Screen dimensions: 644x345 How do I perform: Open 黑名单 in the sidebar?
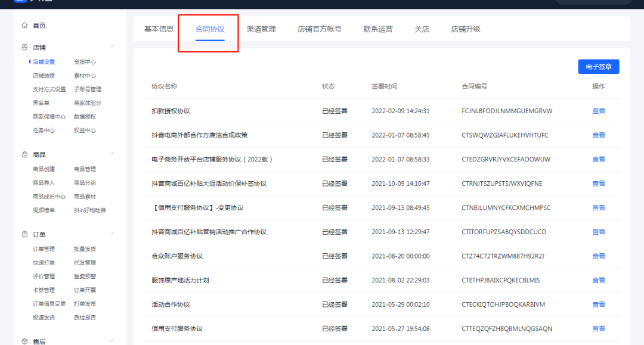(41, 103)
